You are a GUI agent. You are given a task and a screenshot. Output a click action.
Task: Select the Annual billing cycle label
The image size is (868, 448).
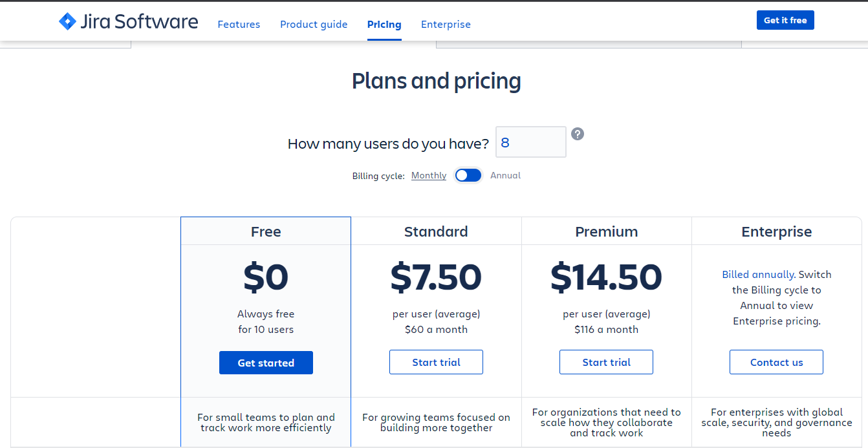pyautogui.click(x=505, y=175)
